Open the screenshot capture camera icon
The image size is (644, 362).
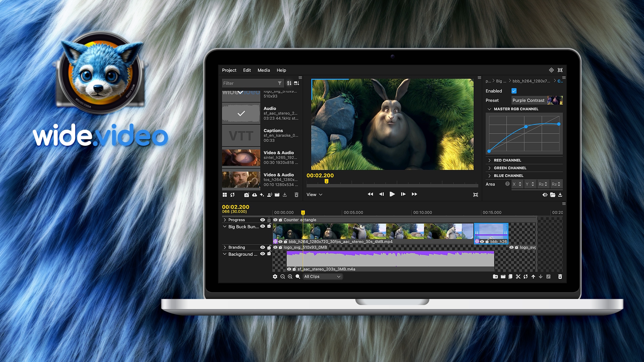coord(247,194)
